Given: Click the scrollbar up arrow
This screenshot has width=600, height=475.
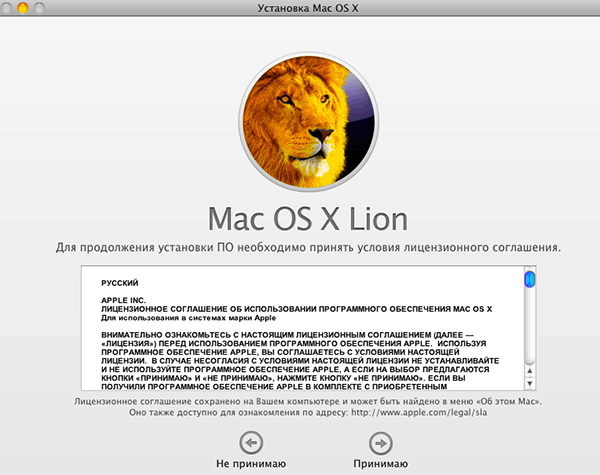Looking at the screenshot, I should (530, 371).
